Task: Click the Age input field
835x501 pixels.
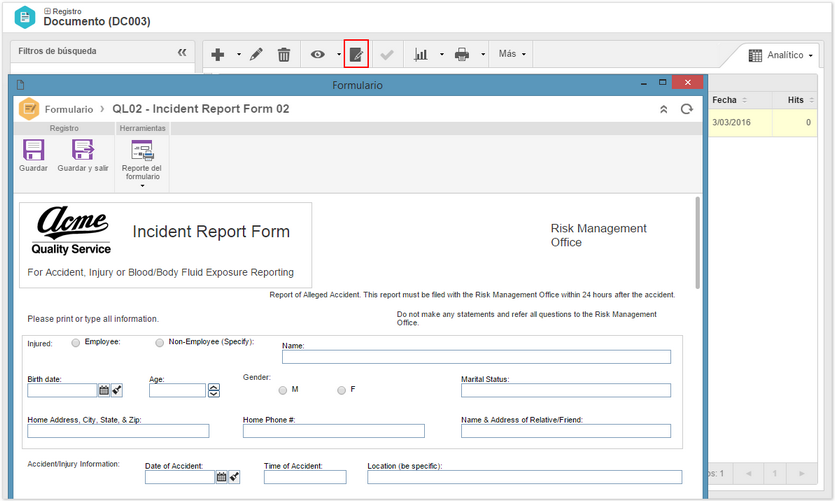Action: point(177,390)
